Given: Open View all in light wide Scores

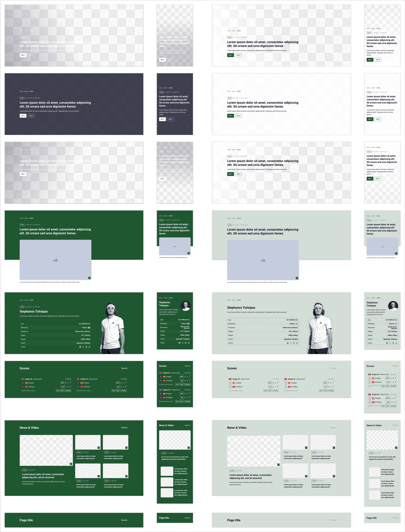Looking at the screenshot, I should click(x=333, y=368).
